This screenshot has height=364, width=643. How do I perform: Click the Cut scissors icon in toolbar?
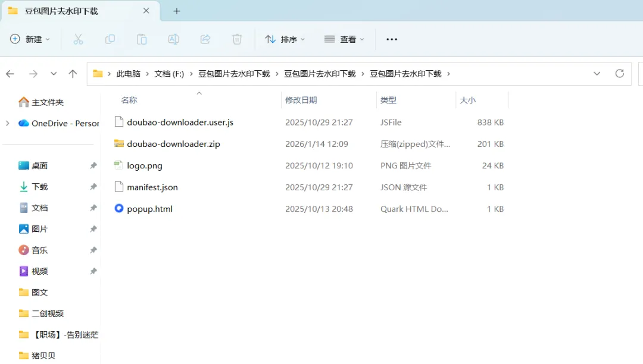coord(78,39)
